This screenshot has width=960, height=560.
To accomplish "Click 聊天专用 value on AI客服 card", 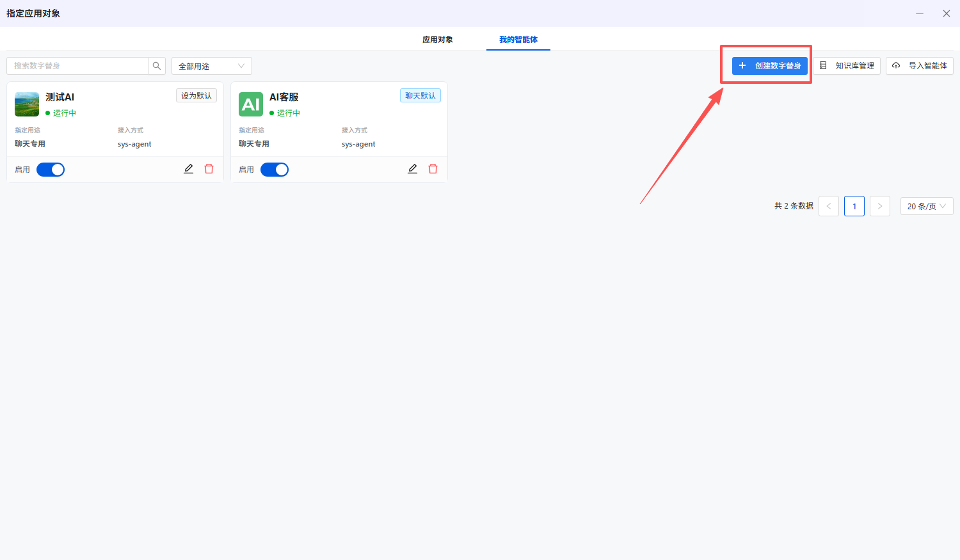I will (x=254, y=144).
